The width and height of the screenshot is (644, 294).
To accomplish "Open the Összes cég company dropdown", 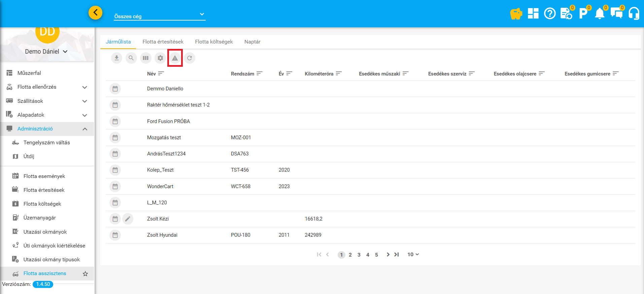I will click(x=159, y=16).
